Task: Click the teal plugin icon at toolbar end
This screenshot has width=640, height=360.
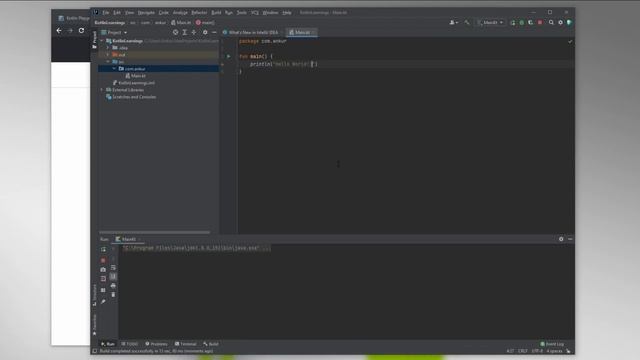Action: (569, 23)
